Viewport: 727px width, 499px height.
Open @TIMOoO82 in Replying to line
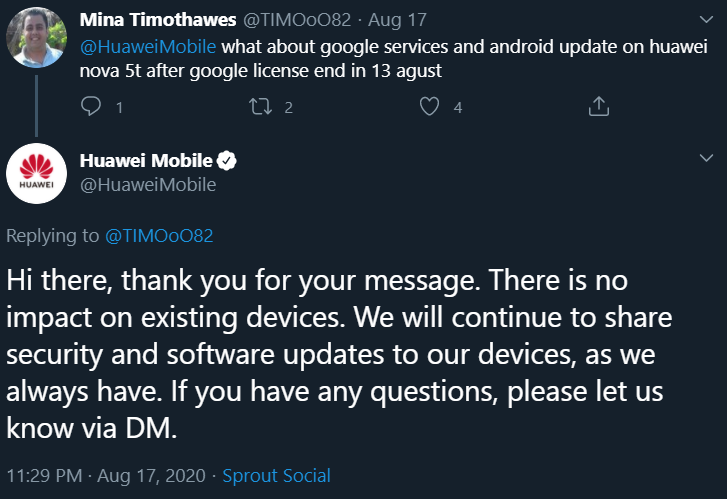pyautogui.click(x=159, y=236)
